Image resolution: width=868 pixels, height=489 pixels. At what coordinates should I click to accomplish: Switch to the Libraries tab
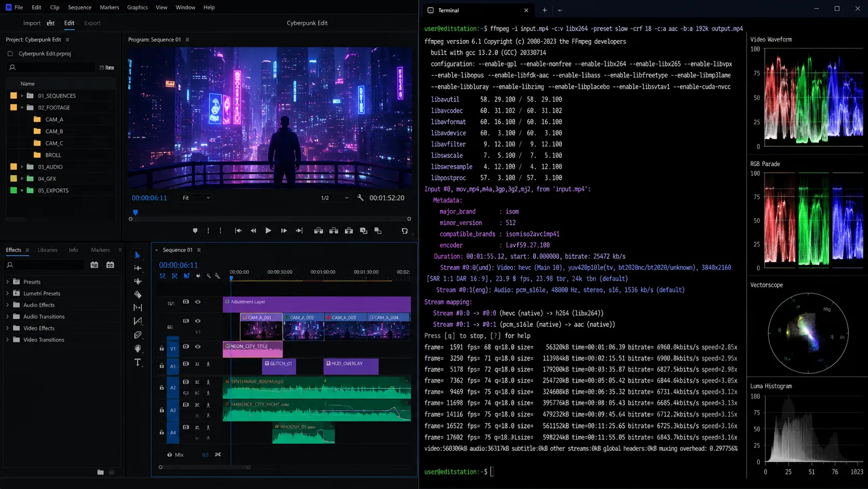(47, 250)
